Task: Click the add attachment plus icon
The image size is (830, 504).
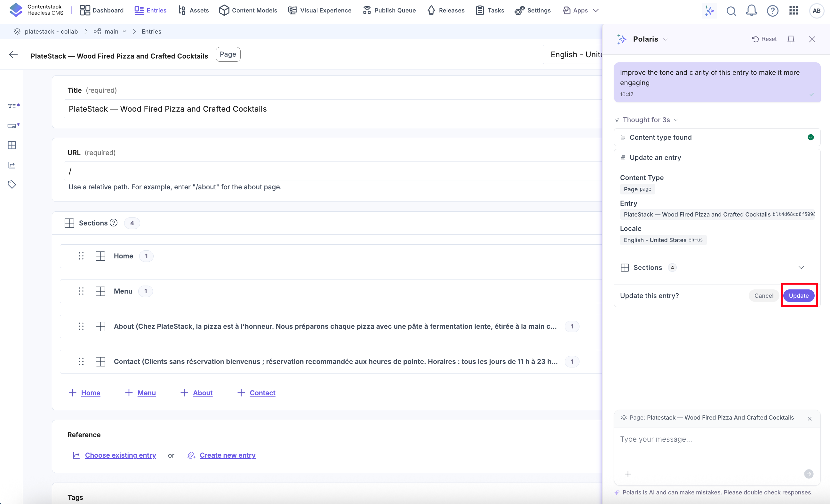Action: [628, 474]
